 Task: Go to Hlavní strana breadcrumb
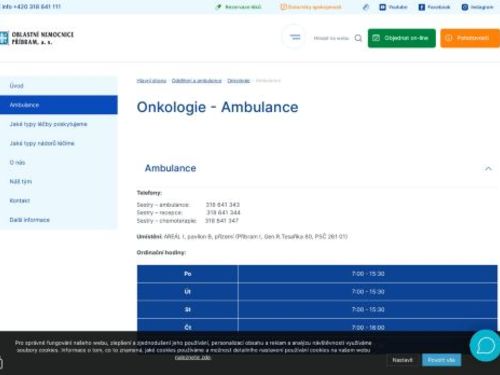click(151, 81)
